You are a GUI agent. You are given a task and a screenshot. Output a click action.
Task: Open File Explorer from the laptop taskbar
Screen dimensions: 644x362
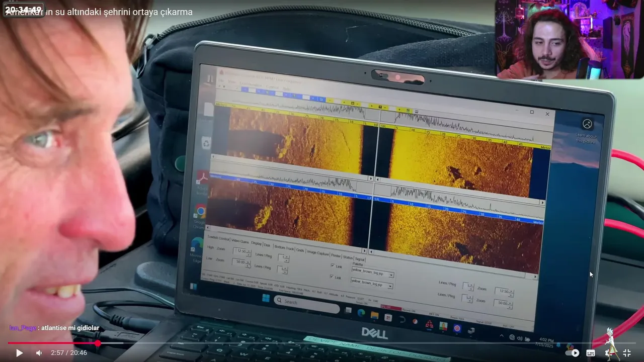374,315
